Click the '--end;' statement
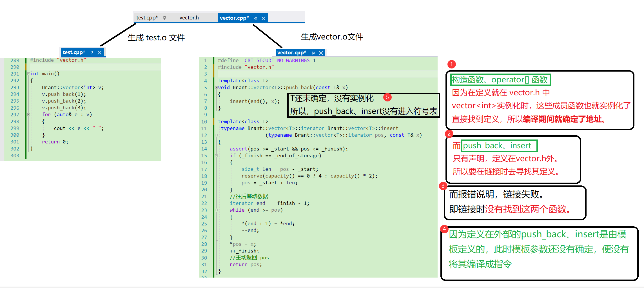Screen dimensions: 644x288 pyautogui.click(x=250, y=231)
